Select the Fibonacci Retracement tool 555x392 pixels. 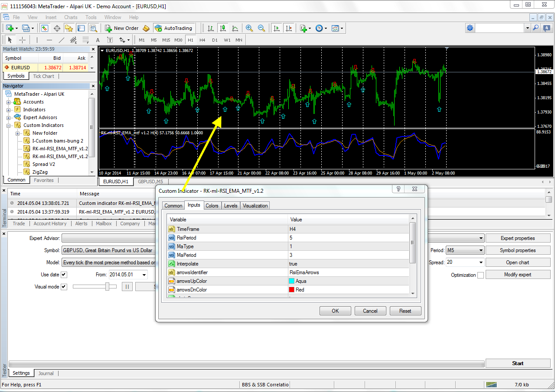tap(85, 40)
